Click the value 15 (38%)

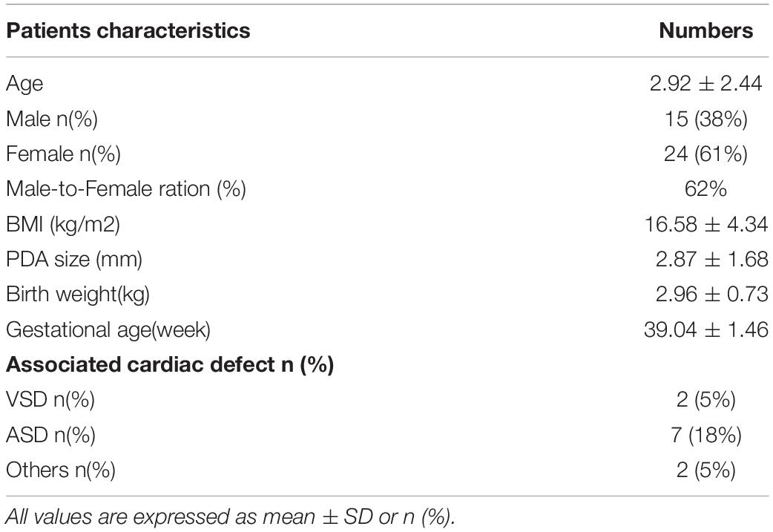pyautogui.click(x=706, y=119)
